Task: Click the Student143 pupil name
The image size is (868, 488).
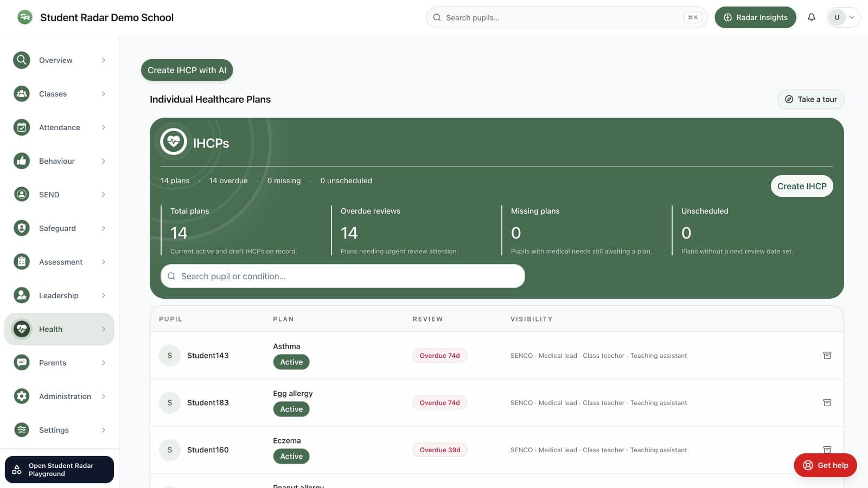Action: pos(208,356)
